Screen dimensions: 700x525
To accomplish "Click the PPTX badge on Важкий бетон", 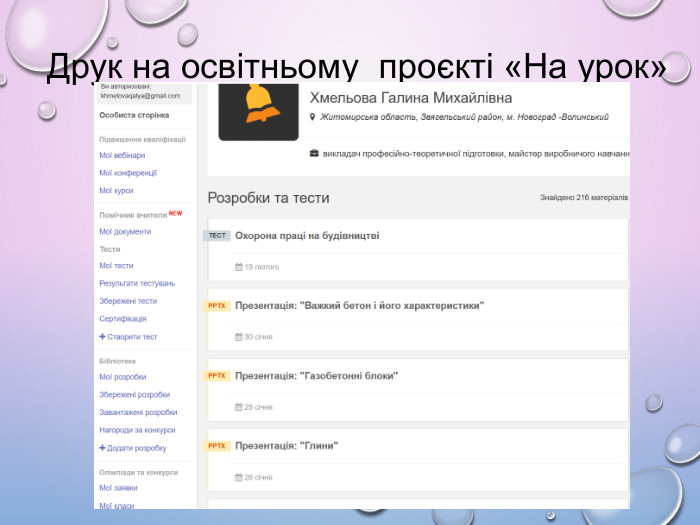I will [217, 306].
